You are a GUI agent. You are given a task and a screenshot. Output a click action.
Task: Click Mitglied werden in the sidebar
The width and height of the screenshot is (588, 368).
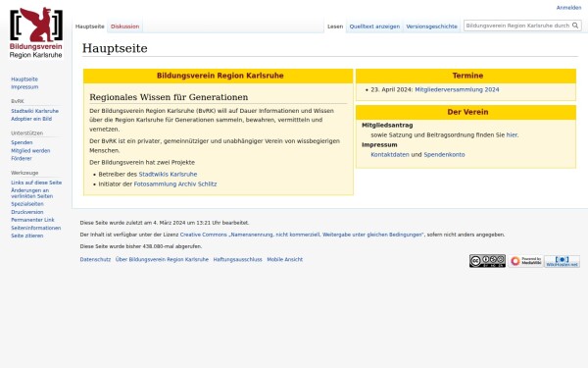(30, 151)
